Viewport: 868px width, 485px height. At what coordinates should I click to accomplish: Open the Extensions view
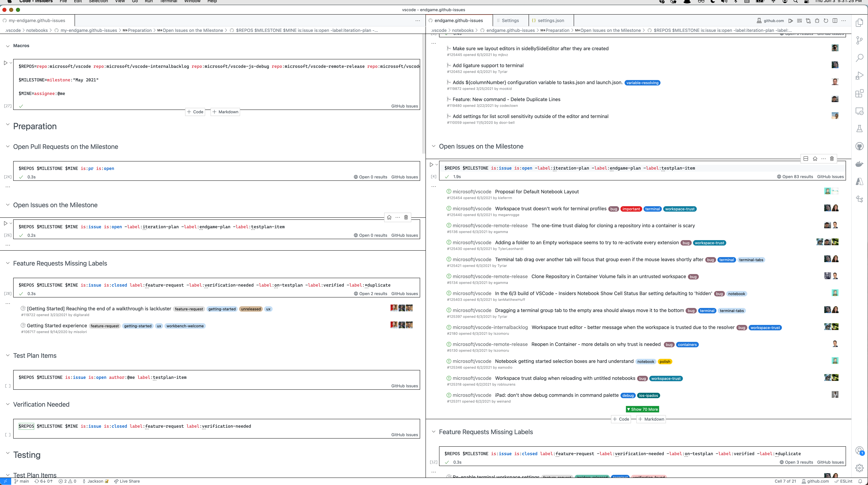pyautogui.click(x=860, y=93)
